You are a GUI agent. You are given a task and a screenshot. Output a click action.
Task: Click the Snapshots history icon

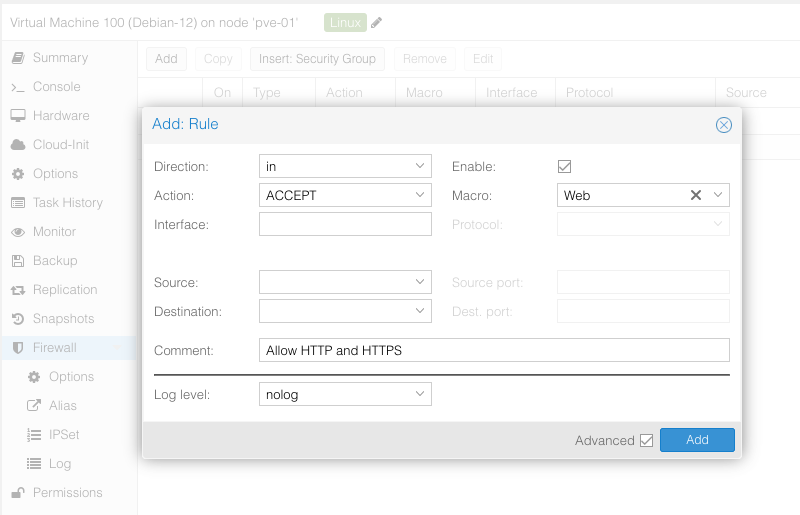18,319
